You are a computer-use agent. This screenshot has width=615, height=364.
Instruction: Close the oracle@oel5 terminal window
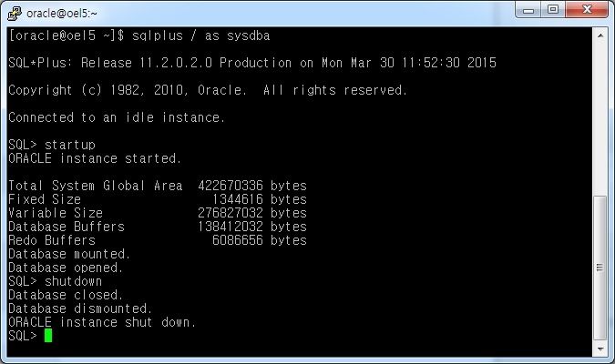[x=587, y=10]
